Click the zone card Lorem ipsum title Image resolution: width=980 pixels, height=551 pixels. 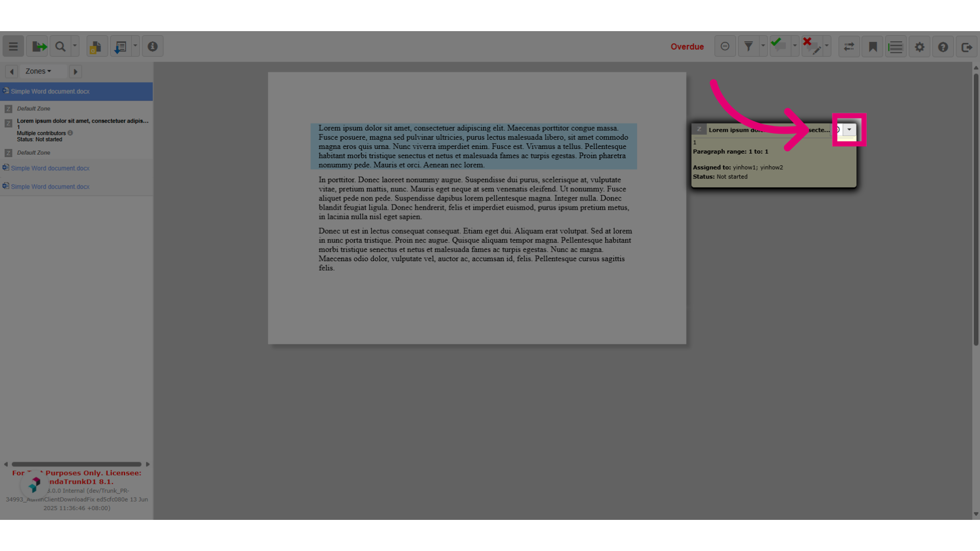[x=769, y=130]
